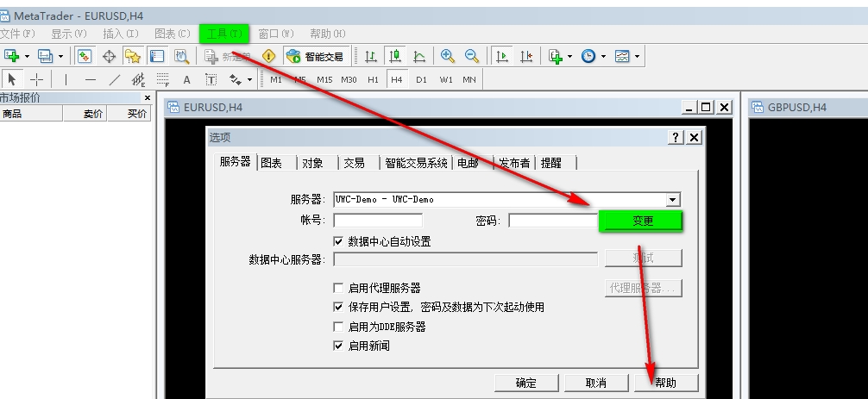Click the 变更 button
Viewport: 868px width, 399px height.
[641, 221]
